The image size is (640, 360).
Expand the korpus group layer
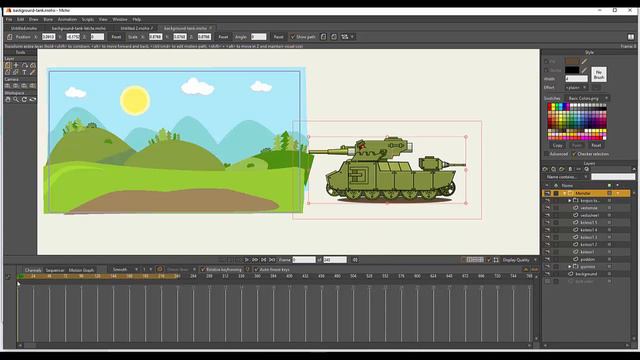570,200
